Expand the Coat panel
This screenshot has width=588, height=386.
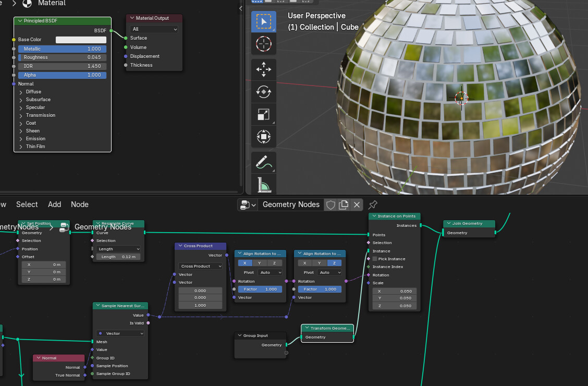pos(21,124)
